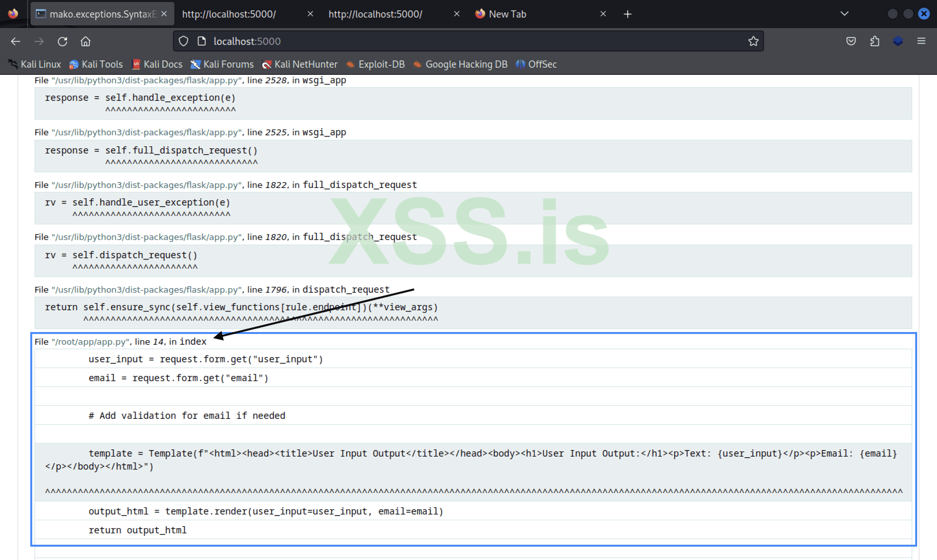The width and height of the screenshot is (937, 560).
Task: Click the shield tracking protection icon
Action: tap(183, 41)
